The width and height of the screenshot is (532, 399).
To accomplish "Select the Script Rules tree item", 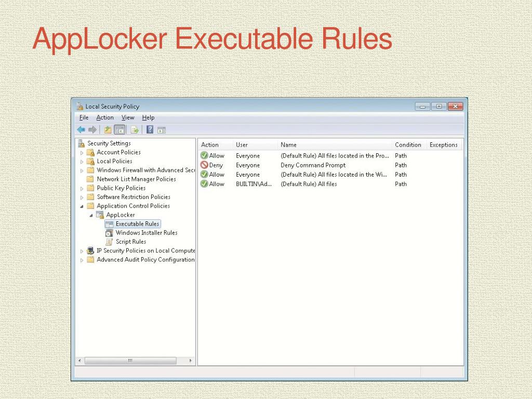I will 130,242.
